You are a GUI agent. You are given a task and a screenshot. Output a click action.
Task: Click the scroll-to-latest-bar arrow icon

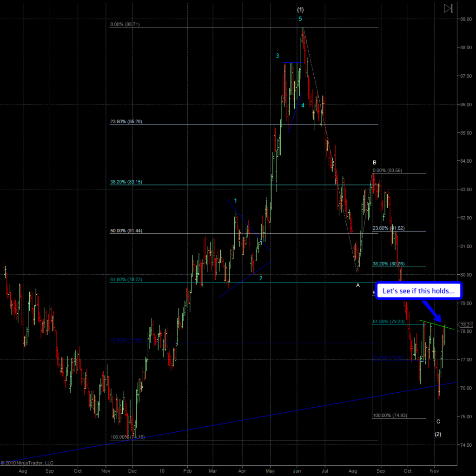click(x=448, y=8)
